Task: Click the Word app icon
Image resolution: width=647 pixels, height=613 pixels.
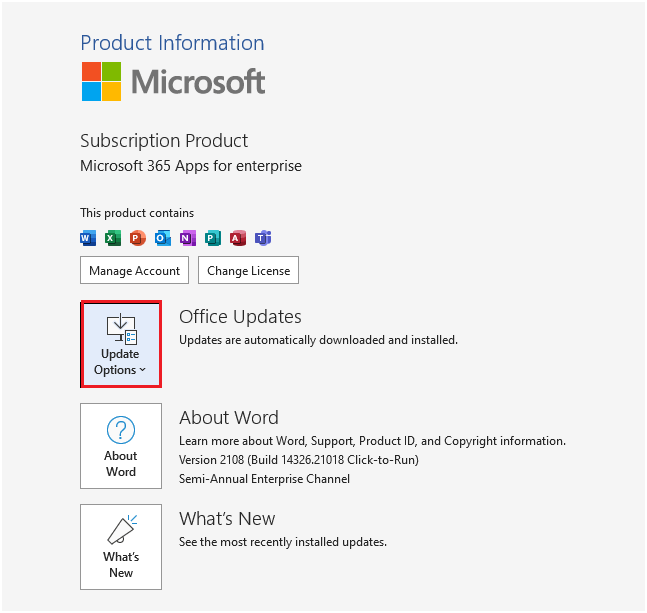Action: [x=88, y=238]
